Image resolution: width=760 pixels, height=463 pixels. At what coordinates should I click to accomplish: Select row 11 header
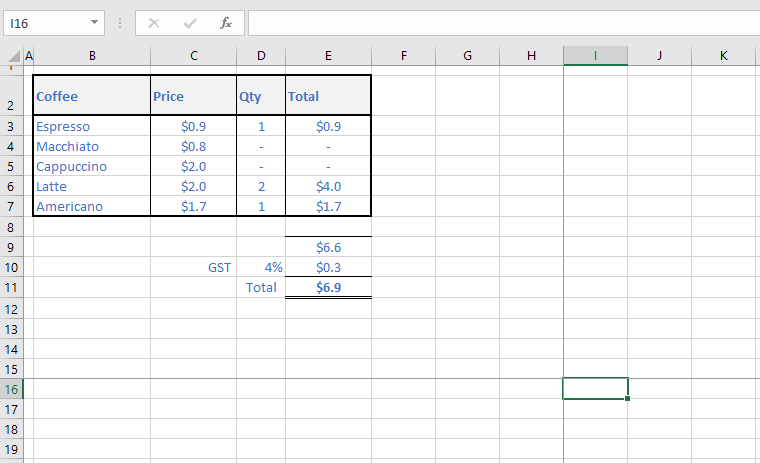(11, 287)
